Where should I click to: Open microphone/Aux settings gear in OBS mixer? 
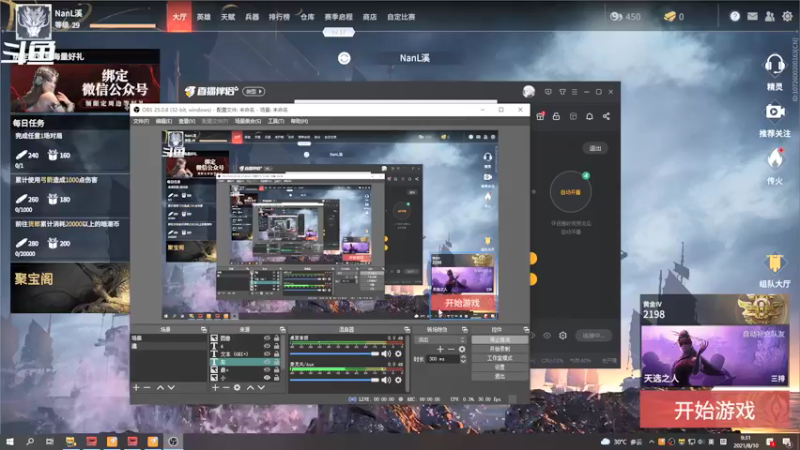tap(398, 380)
